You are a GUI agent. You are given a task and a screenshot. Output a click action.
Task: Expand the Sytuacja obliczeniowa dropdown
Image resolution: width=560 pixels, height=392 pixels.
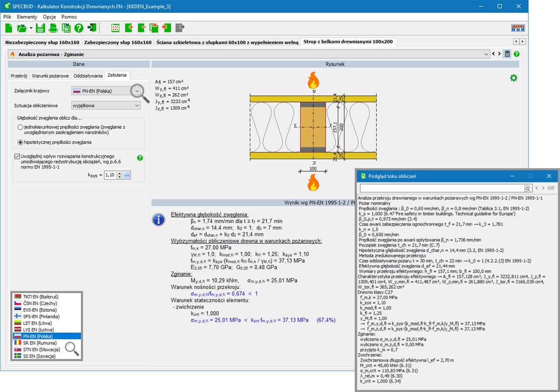coord(137,105)
